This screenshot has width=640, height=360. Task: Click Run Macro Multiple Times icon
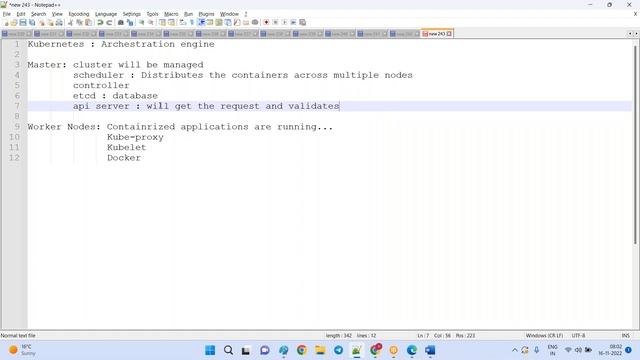click(x=293, y=22)
